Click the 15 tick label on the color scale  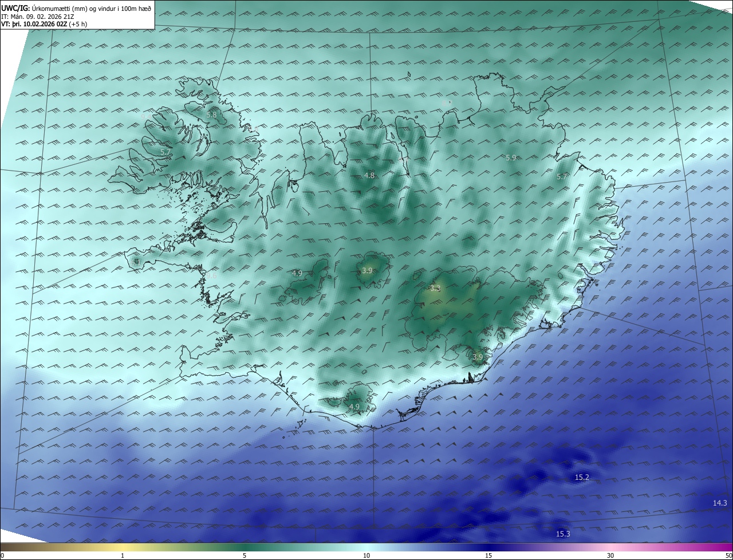[488, 555]
